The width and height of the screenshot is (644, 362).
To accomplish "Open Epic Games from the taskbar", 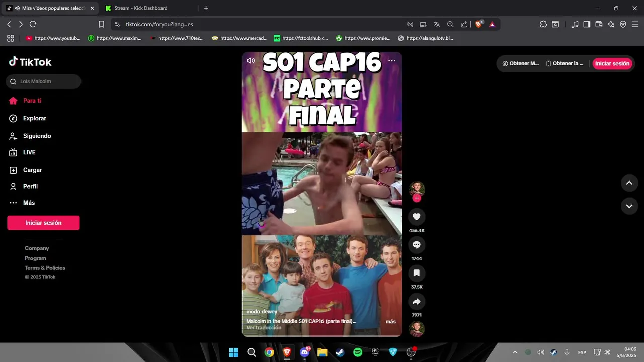I will [375, 352].
